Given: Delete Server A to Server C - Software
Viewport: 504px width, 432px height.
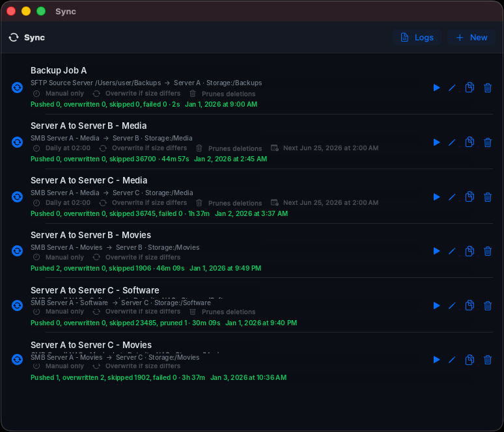Looking at the screenshot, I should [x=488, y=305].
